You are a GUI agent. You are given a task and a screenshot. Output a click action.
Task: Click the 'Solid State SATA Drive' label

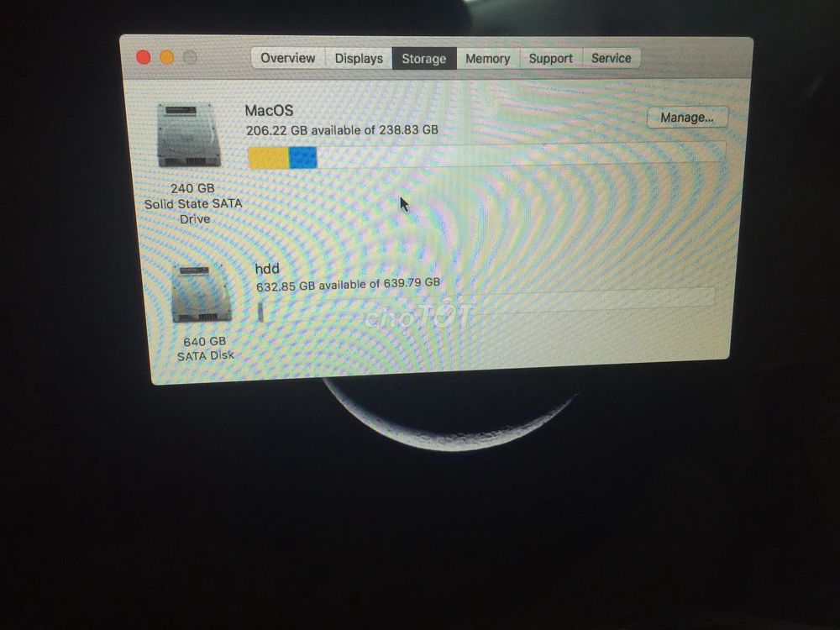pos(193,211)
